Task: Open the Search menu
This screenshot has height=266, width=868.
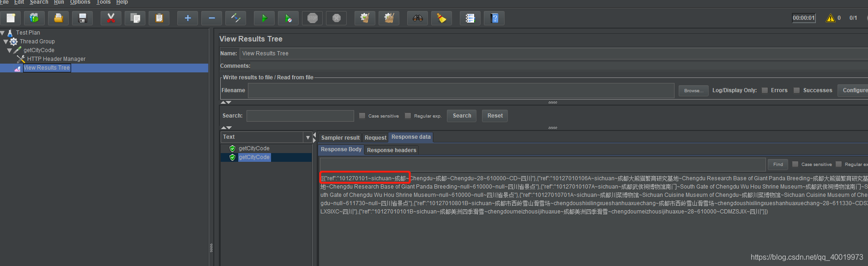Action: [39, 2]
